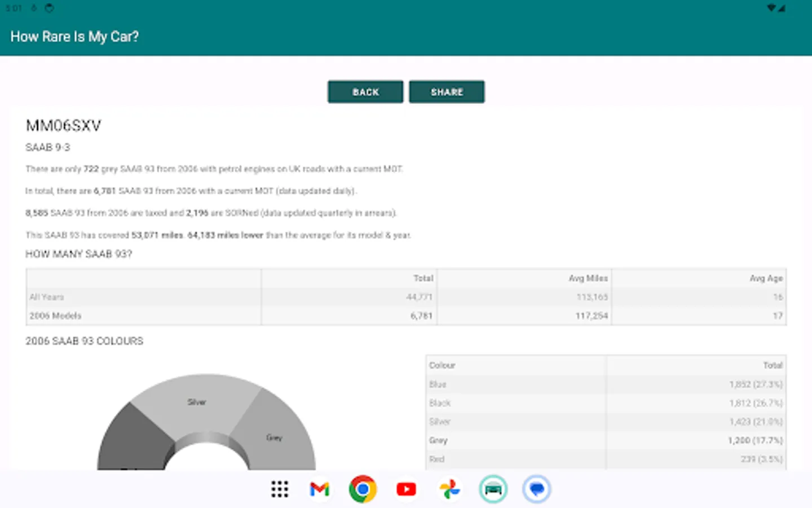Click the 44,771 total cell

(x=419, y=297)
